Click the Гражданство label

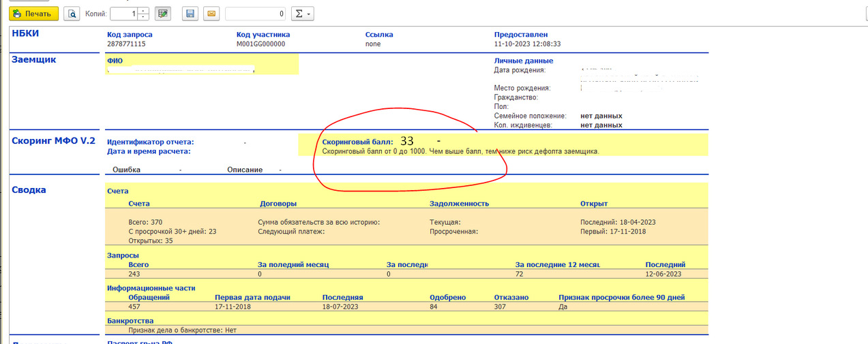pos(517,97)
